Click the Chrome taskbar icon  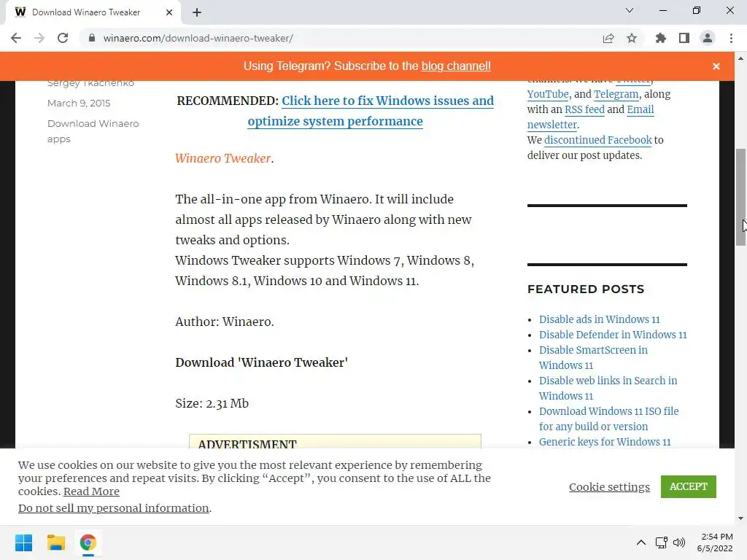(x=88, y=542)
